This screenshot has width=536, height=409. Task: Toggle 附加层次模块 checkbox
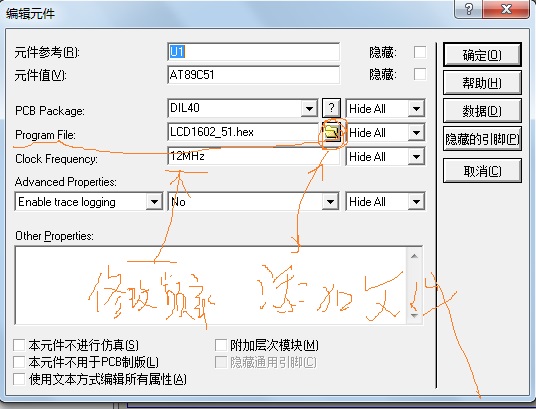(221, 345)
